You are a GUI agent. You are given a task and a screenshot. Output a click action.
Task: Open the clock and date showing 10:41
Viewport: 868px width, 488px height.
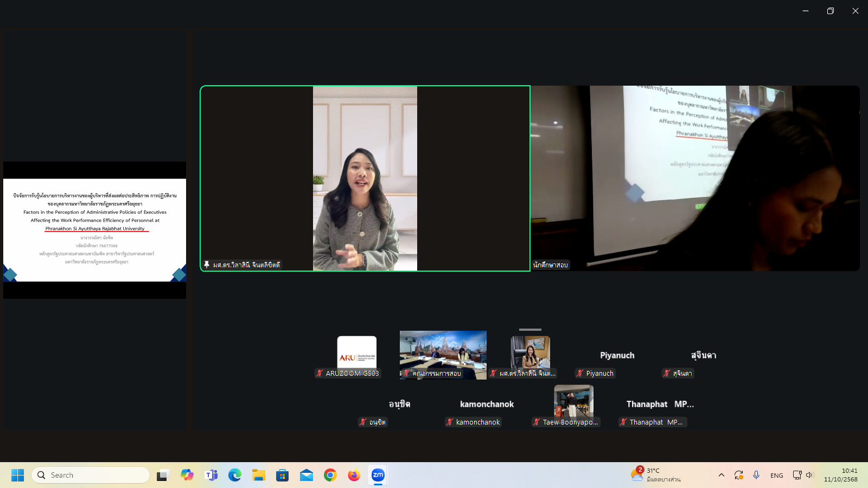[841, 475]
